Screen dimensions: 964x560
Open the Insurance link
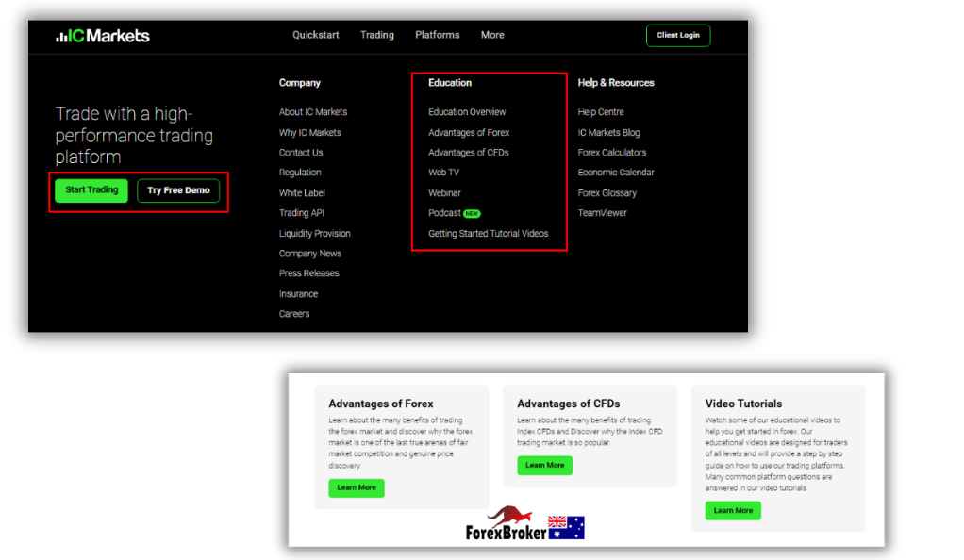coord(298,294)
